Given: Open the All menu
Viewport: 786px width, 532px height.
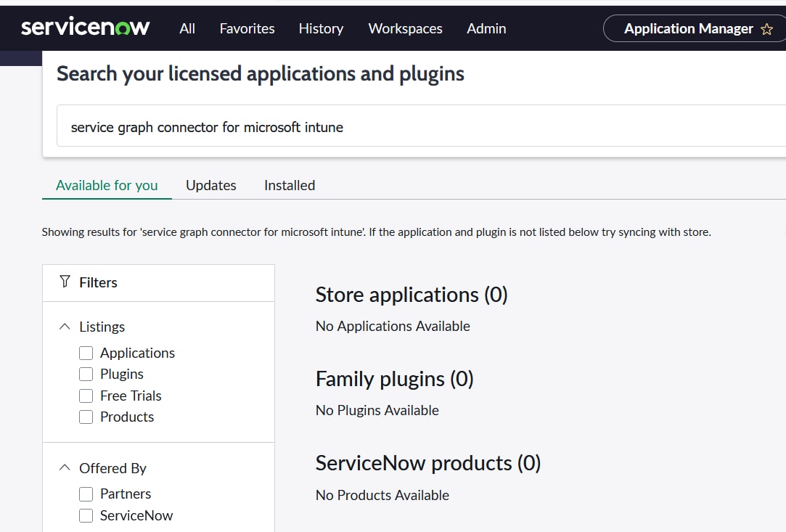Looking at the screenshot, I should (187, 28).
